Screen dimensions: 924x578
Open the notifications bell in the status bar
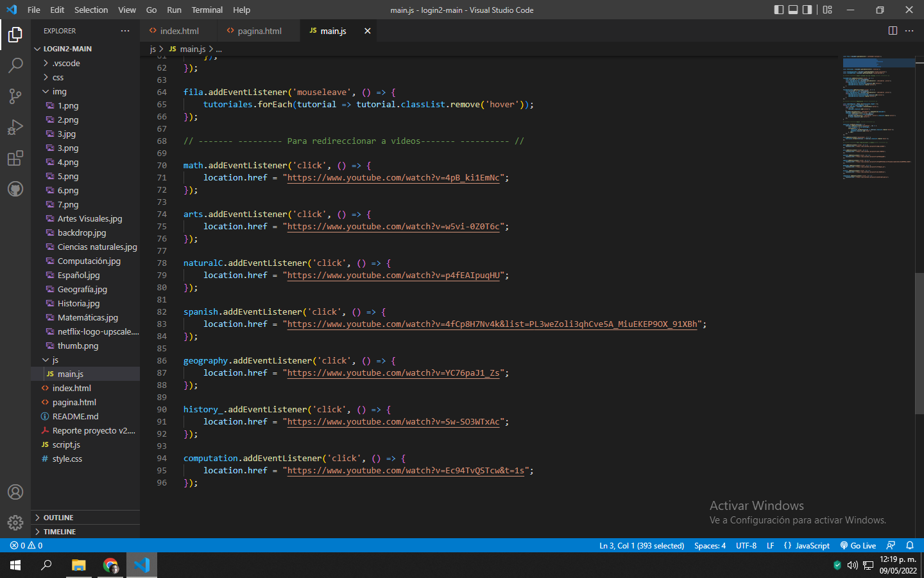click(x=910, y=545)
